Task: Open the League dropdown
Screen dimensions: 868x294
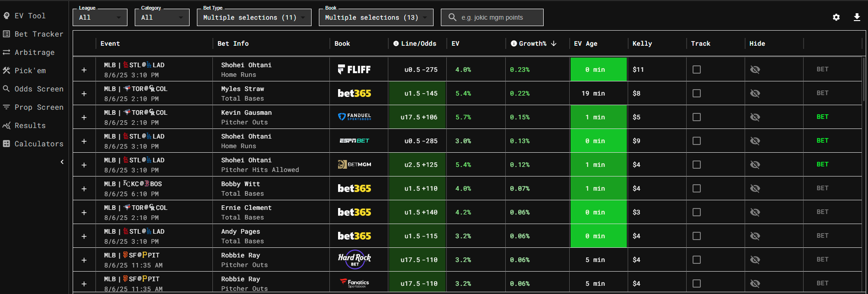Action: (x=100, y=17)
